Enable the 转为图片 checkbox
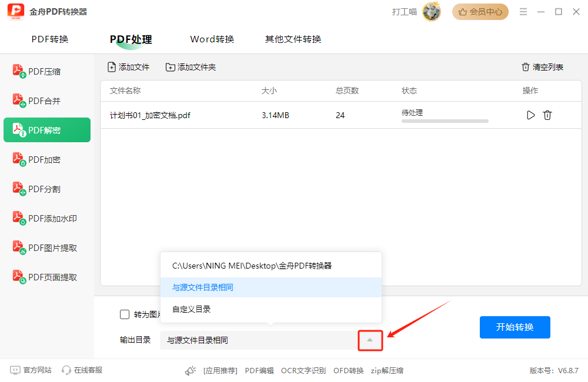Image resolution: width=588 pixels, height=382 pixels. pos(125,314)
